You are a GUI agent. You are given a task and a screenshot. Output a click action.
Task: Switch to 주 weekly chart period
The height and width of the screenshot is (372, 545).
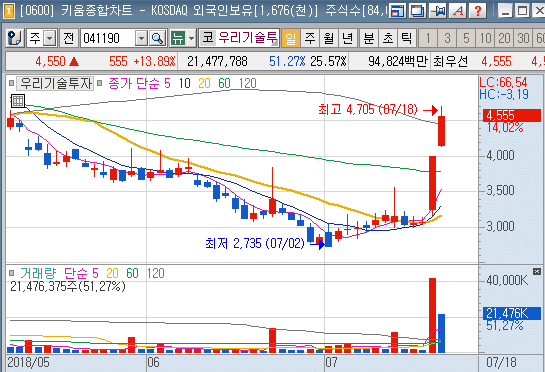(x=310, y=38)
